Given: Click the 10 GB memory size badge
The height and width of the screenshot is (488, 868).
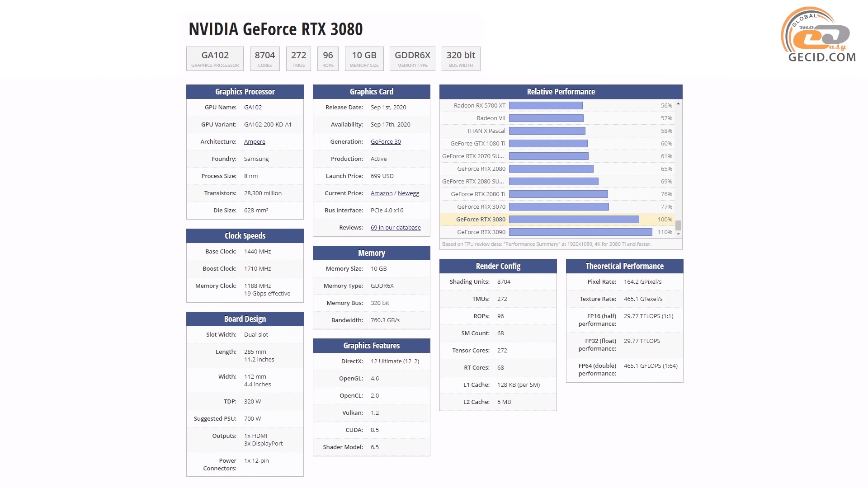Looking at the screenshot, I should (x=364, y=59).
